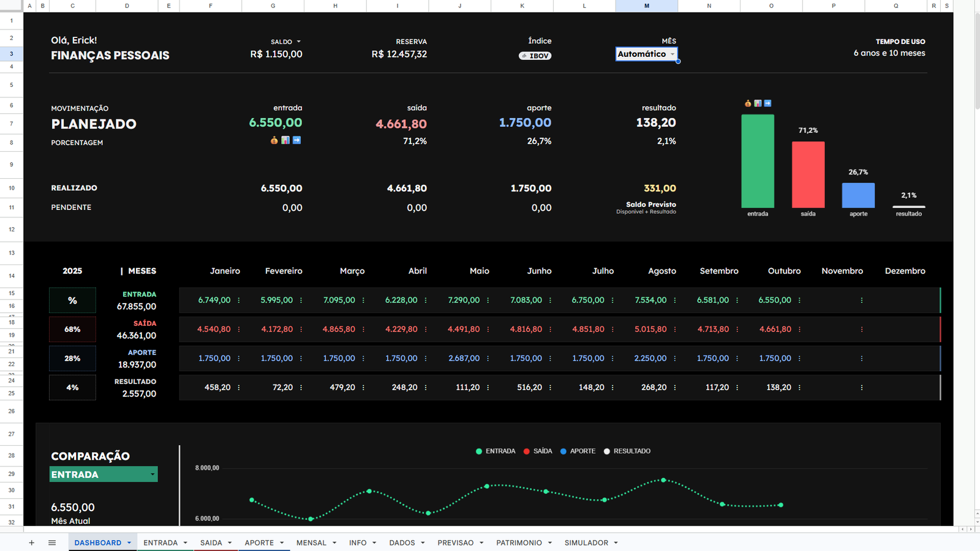Image resolution: width=980 pixels, height=551 pixels.
Task: Select column M header
Action: (647, 6)
